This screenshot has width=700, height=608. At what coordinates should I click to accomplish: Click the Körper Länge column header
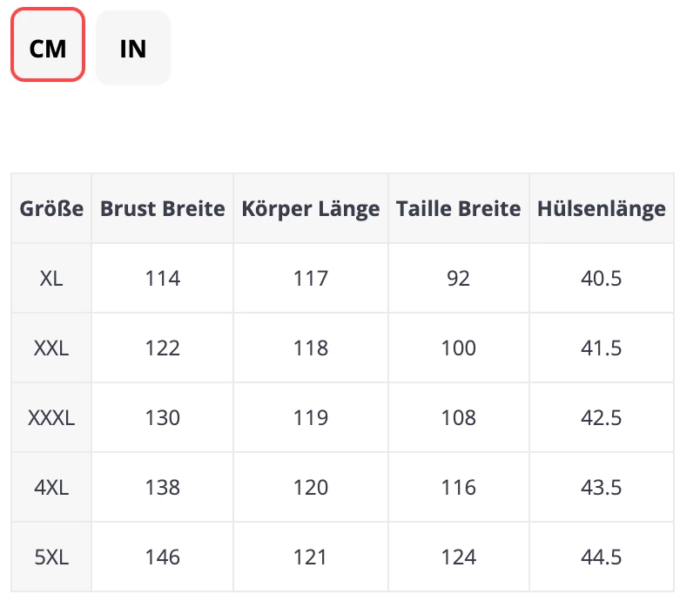click(x=310, y=208)
